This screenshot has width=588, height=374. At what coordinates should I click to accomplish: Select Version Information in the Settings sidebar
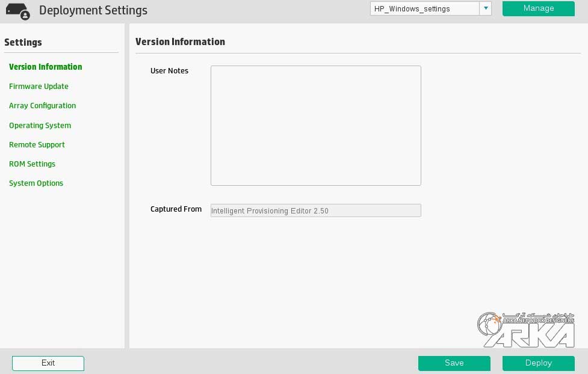[x=45, y=67]
